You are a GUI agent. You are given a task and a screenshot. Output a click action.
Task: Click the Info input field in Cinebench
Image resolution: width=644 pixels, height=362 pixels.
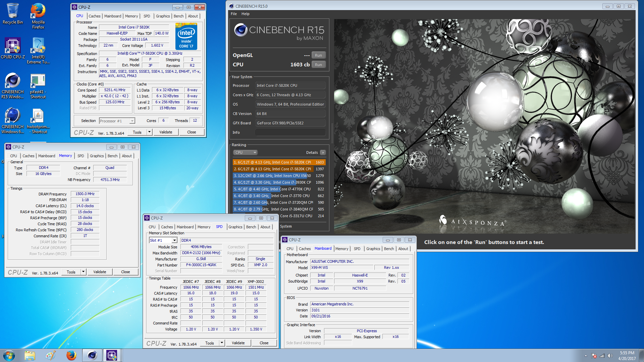point(290,132)
